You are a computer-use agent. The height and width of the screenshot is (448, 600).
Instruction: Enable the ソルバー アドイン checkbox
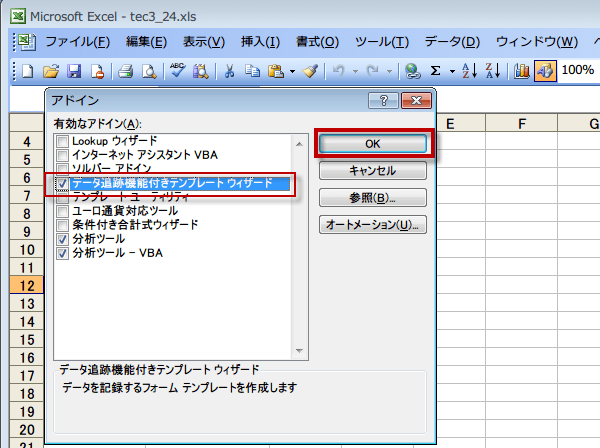point(62,168)
